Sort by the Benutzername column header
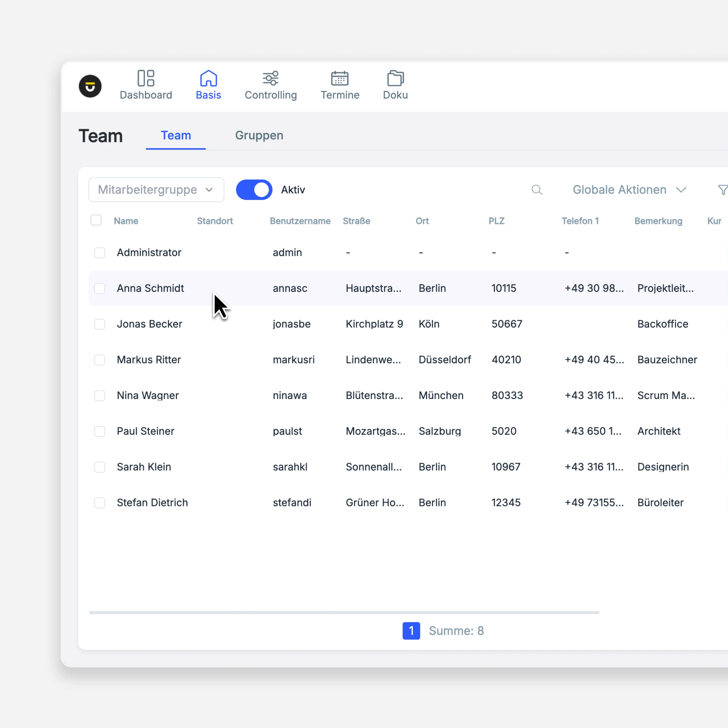 300,221
